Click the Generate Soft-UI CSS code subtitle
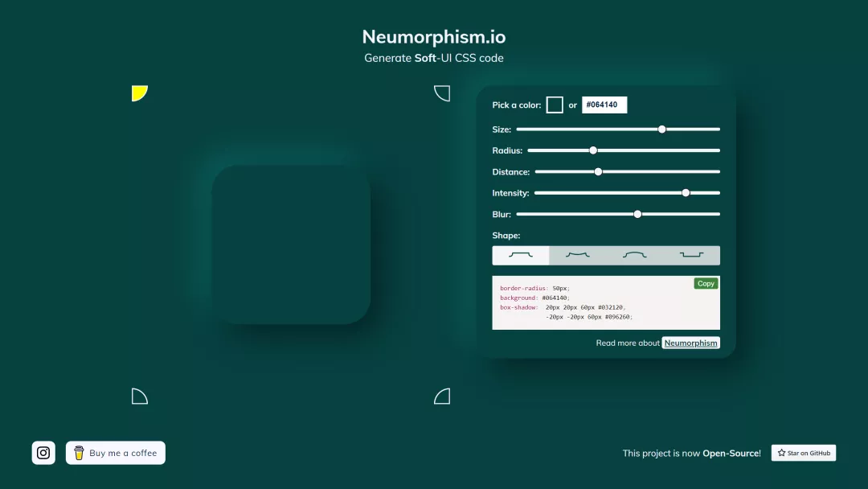 (434, 58)
